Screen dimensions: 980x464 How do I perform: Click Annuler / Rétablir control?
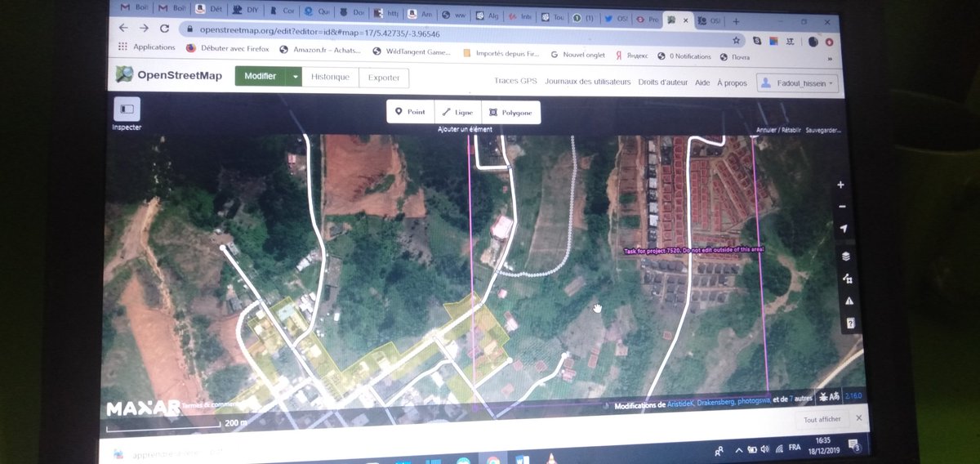click(x=778, y=130)
